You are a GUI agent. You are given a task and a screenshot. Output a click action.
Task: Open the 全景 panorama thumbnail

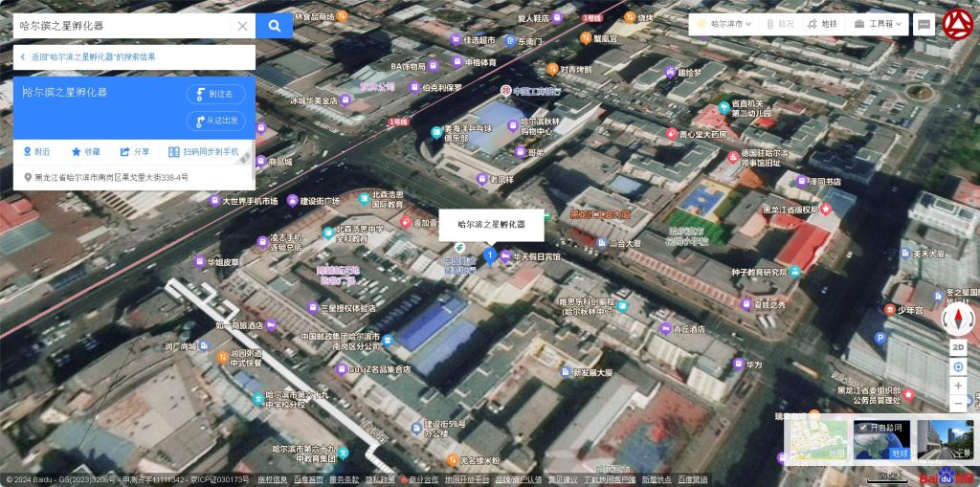coord(945,440)
